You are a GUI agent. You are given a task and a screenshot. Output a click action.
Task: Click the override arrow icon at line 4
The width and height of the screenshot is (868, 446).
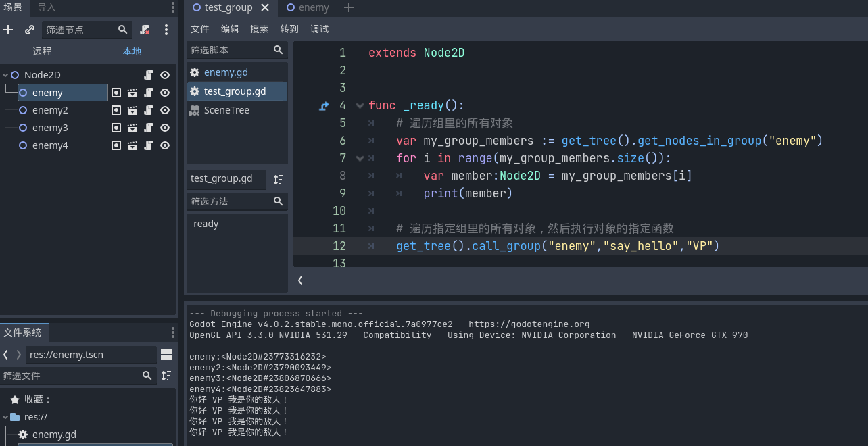point(324,105)
